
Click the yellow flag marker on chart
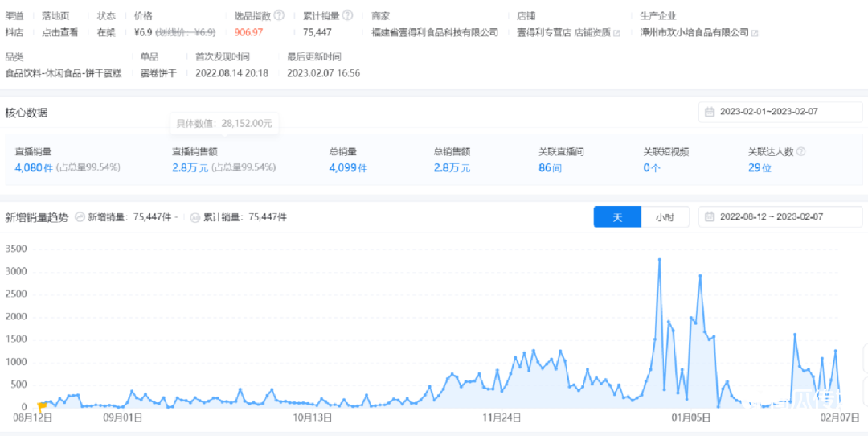tap(42, 406)
